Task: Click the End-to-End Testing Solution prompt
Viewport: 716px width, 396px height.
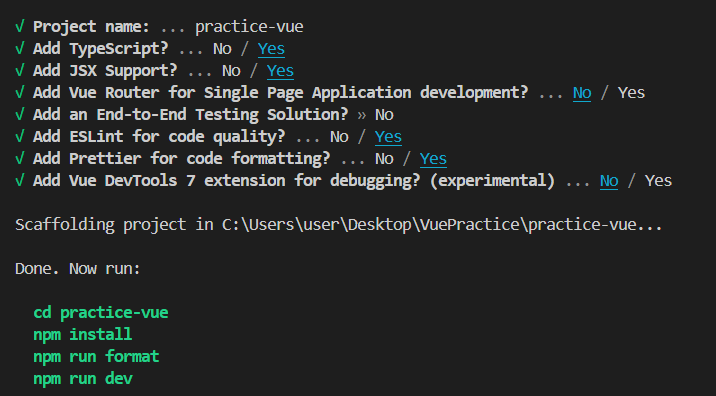Action: pyautogui.click(x=190, y=114)
